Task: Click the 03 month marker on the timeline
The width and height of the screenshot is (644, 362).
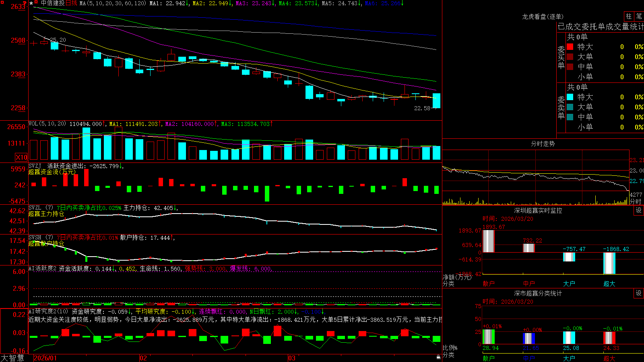Action: (292, 358)
